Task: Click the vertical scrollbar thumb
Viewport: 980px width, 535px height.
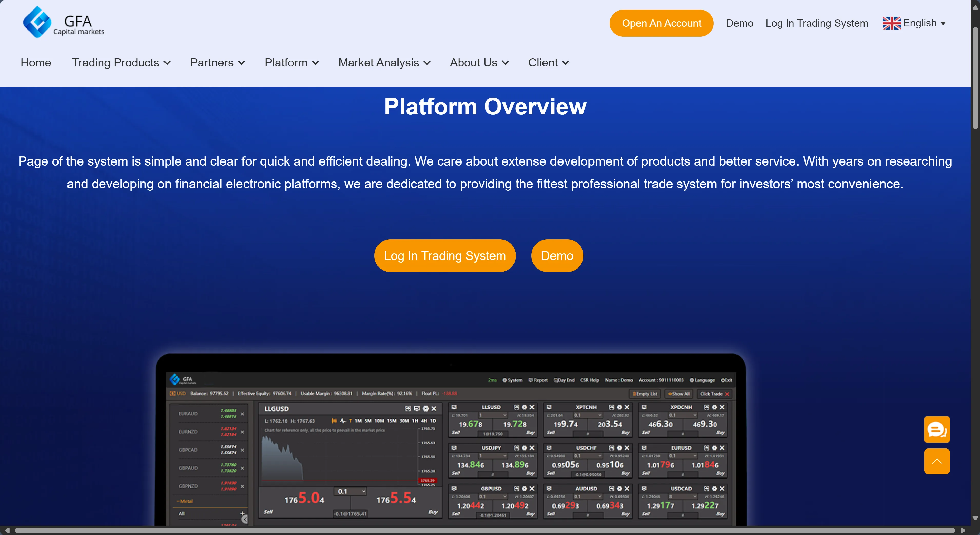Action: pos(975,78)
